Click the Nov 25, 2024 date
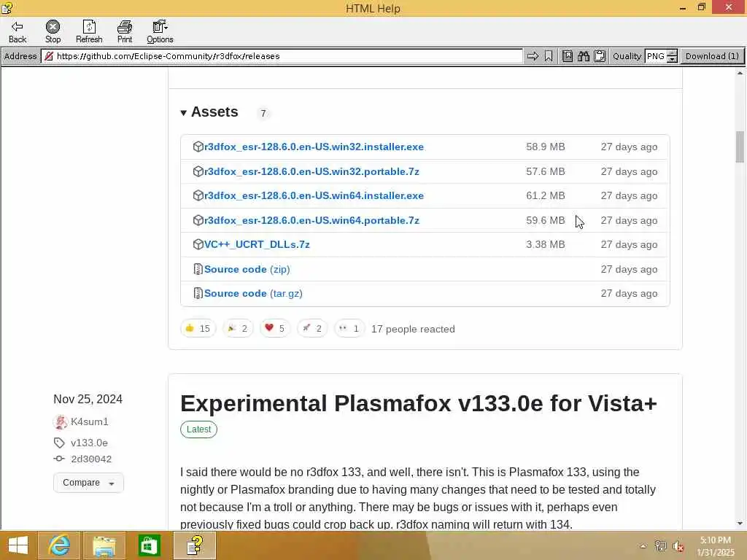 88,399
